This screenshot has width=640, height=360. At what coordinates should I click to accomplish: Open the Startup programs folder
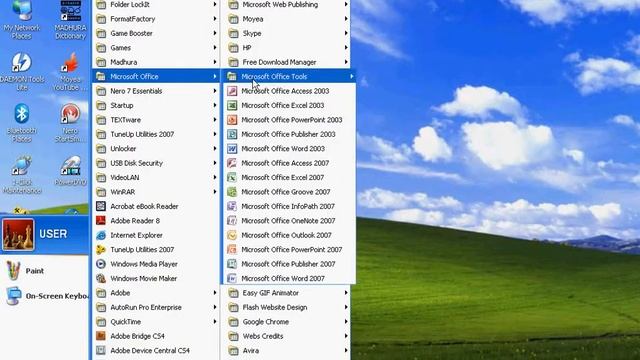pos(156,105)
